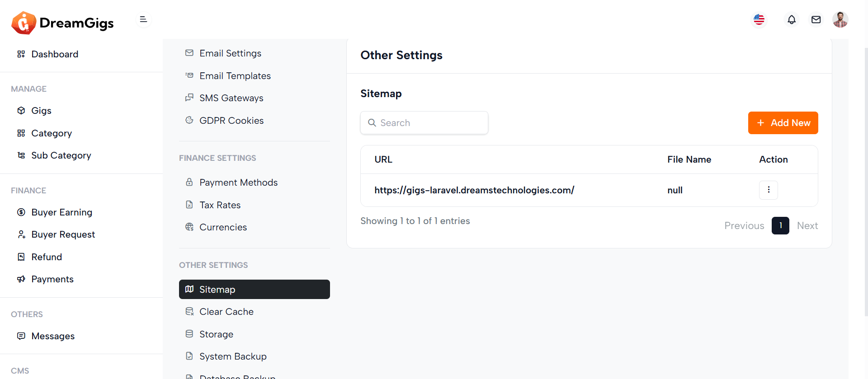Viewport: 868px width, 379px height.
Task: Click the Currencies globe icon
Action: point(189,227)
